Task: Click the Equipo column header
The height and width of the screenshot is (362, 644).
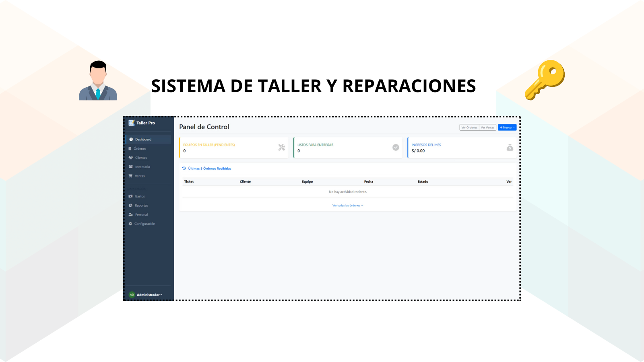Action: pos(308,182)
